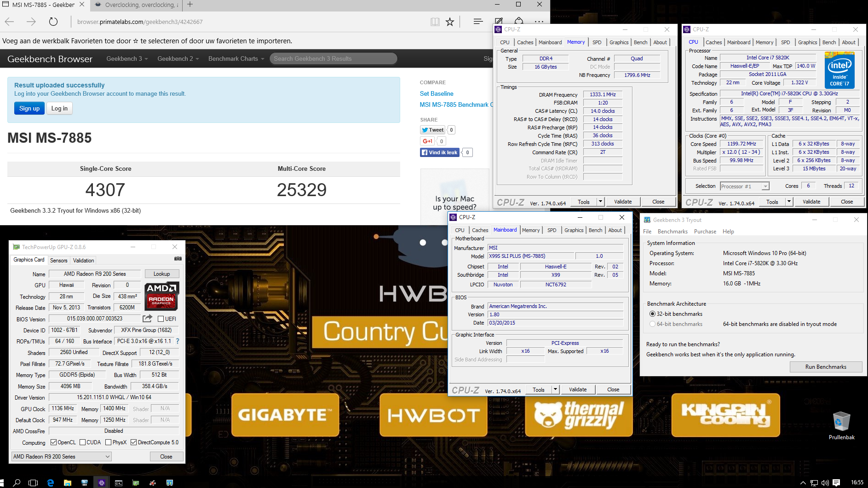Image resolution: width=868 pixels, height=488 pixels.
Task: Click the Edge forward arrow
Action: [x=31, y=22]
